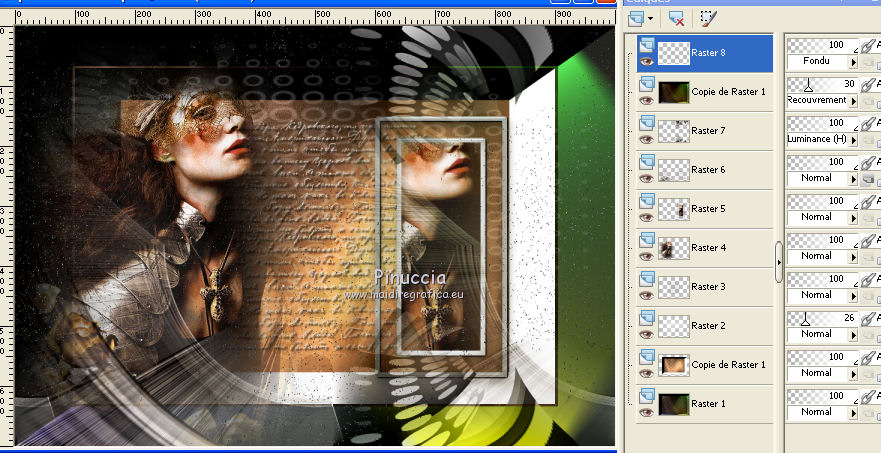Toggle visibility of Recouvrement Copie de Raster 1 layer

(x=647, y=100)
